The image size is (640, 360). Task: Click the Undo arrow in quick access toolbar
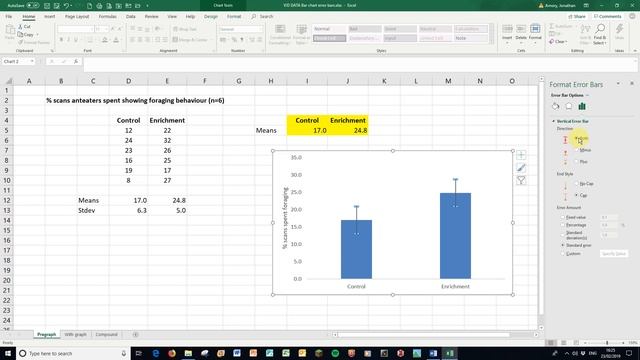click(66, 6)
